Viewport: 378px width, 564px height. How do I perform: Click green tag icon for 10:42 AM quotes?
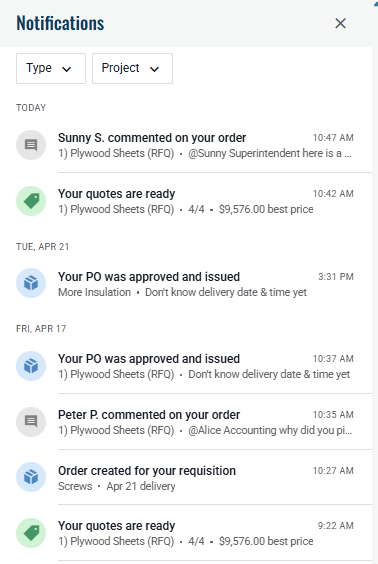tap(31, 201)
